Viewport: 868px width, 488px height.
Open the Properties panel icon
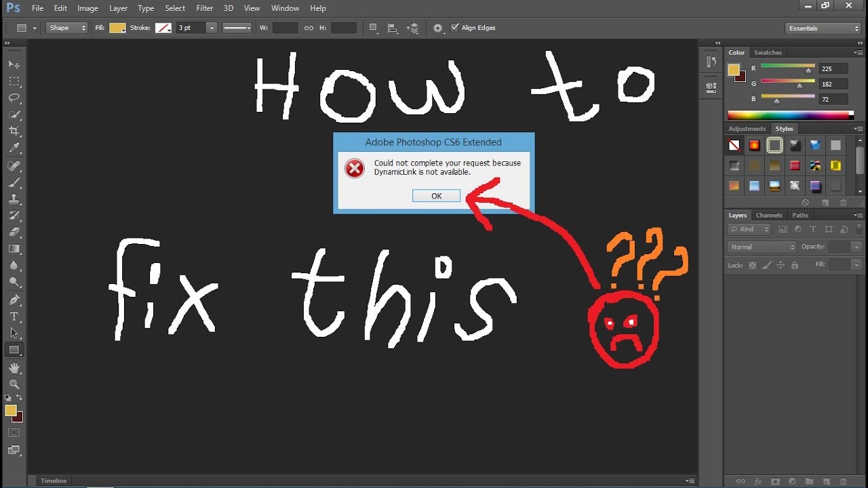711,87
